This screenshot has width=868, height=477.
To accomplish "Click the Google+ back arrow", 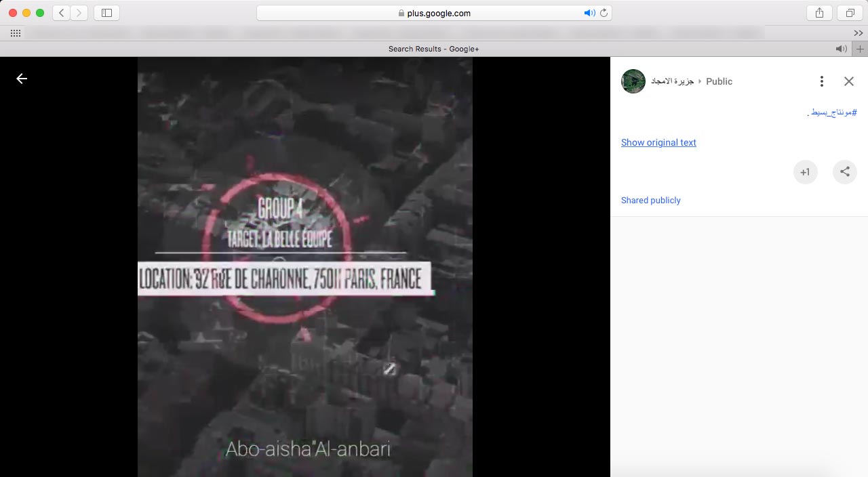I will click(22, 79).
